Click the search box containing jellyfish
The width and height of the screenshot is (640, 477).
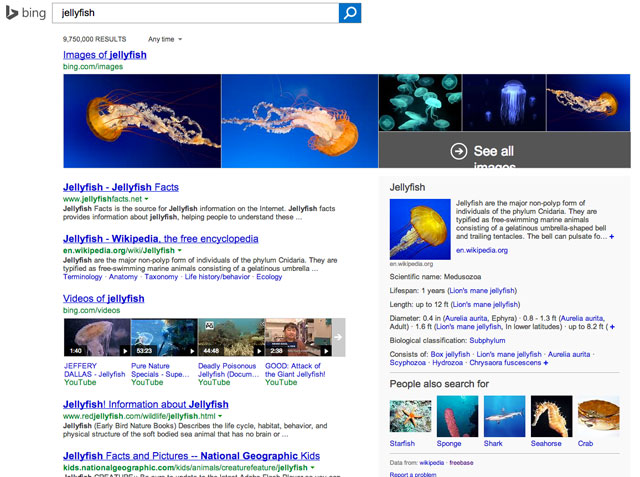coord(195,13)
